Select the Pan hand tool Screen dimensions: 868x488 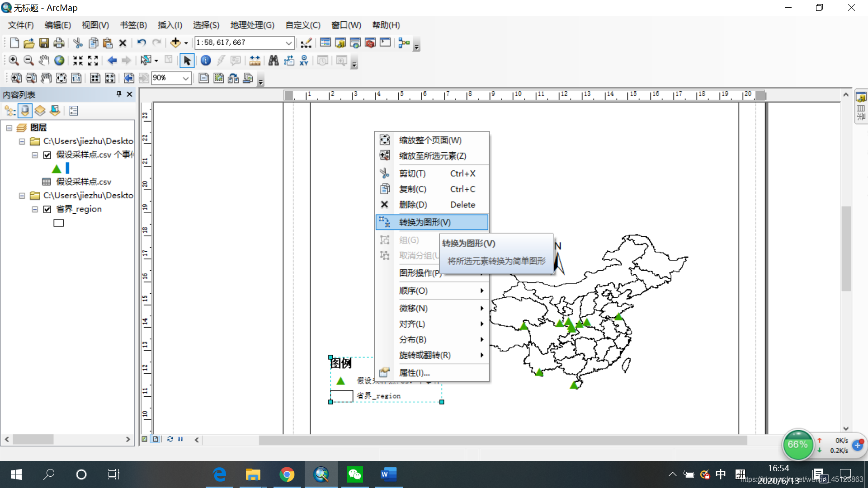click(x=44, y=61)
